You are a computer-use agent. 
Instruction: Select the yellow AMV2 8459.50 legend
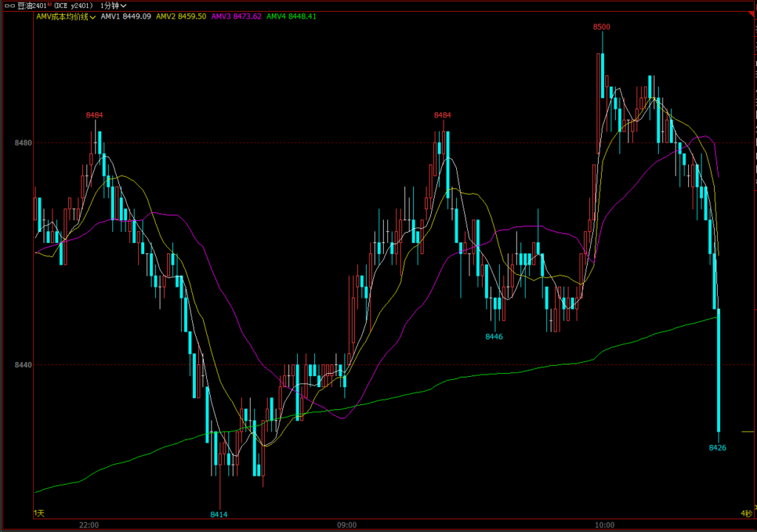(x=181, y=16)
